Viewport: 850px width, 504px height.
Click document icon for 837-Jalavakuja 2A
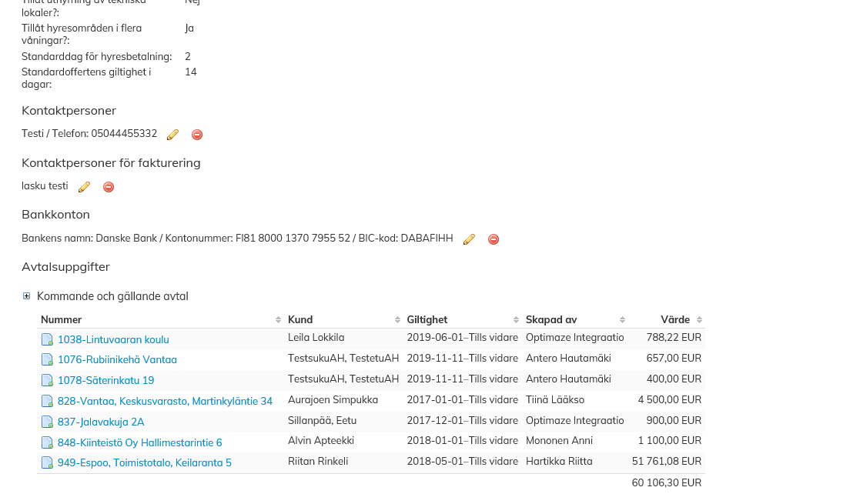point(47,422)
